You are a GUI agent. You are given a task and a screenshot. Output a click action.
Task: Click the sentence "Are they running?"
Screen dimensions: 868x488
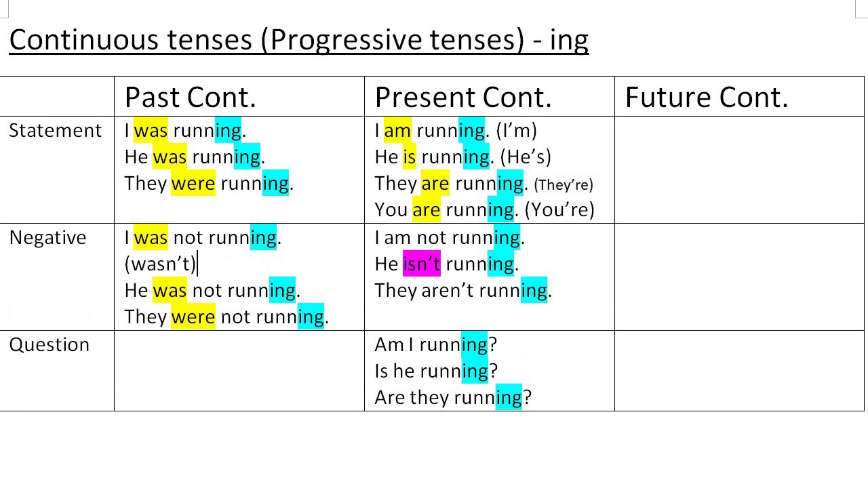[x=452, y=398]
